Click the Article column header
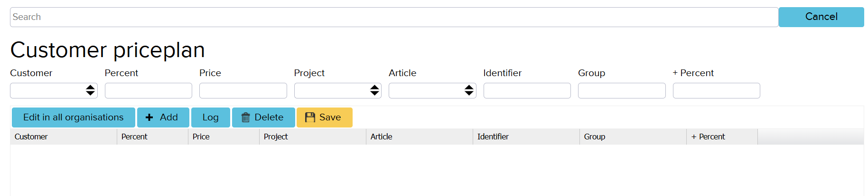 [381, 137]
